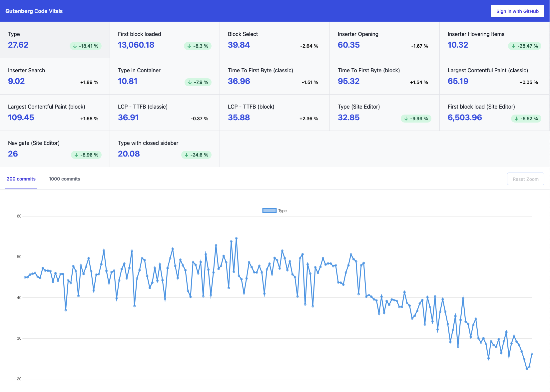Click the down arrow icon beside -9.93 %

tap(406, 119)
